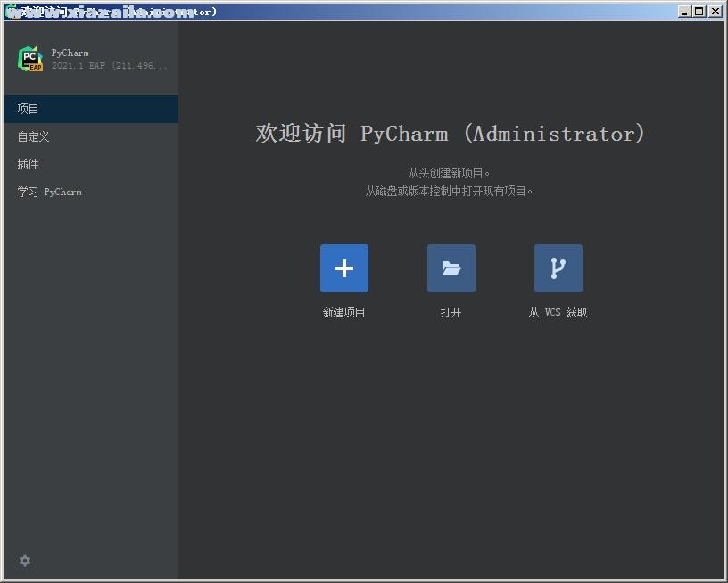Close the PyCharm welcome window

716,11
